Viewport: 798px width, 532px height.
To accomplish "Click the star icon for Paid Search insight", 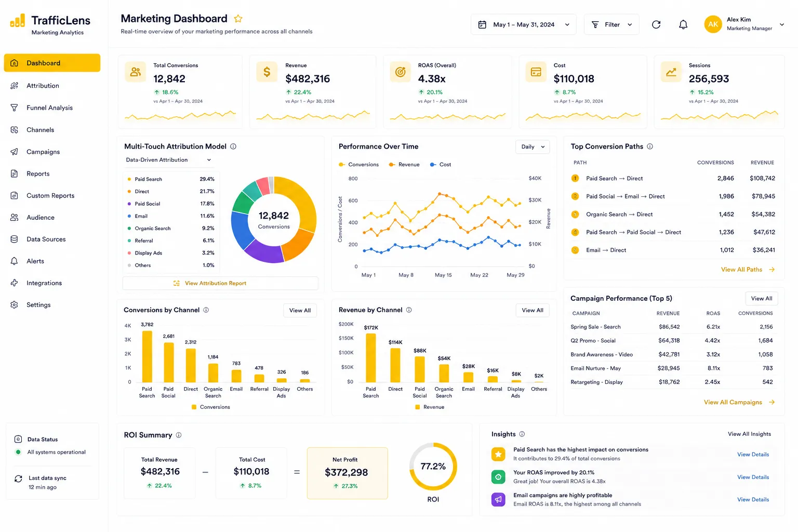I will click(x=498, y=454).
